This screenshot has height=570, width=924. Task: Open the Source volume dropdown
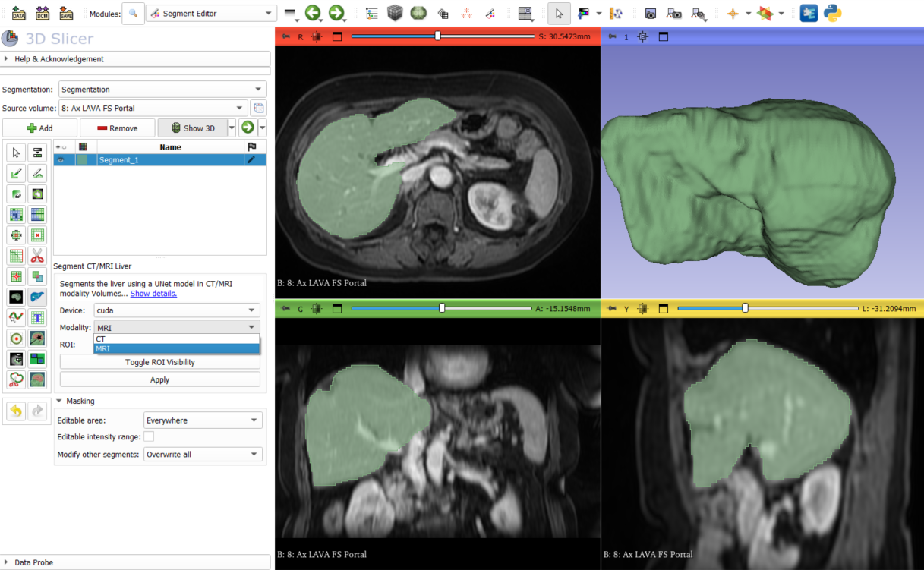click(153, 109)
